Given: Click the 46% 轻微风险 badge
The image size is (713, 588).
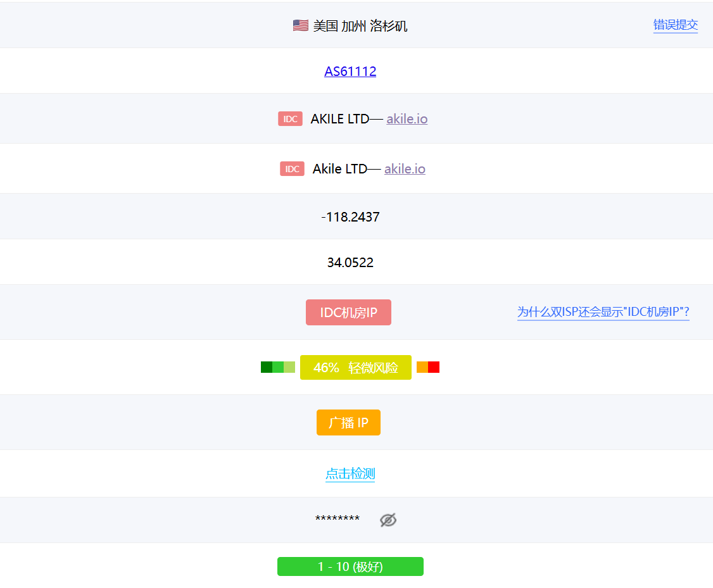Looking at the screenshot, I should click(x=355, y=368).
